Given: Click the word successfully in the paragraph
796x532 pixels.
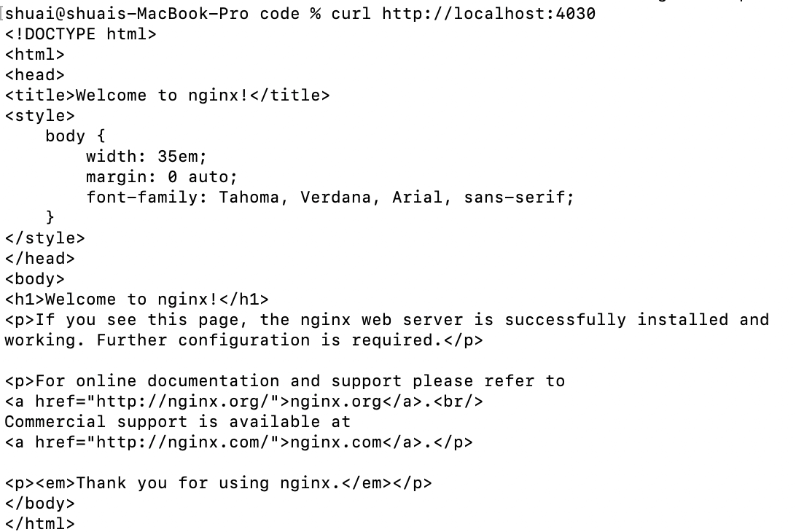Looking at the screenshot, I should [565, 320].
